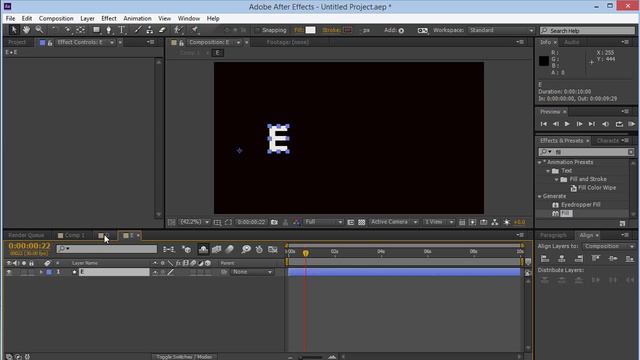This screenshot has height=360, width=640.
Task: Toggle quality switch on layer E
Action: [171, 272]
